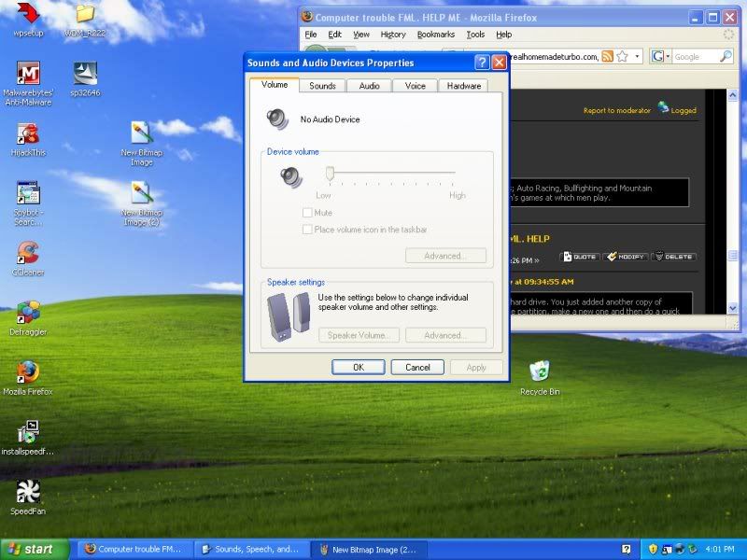The image size is (747, 560).
Task: Click the green Safely Remove Hardware tray icon
Action: 693,549
